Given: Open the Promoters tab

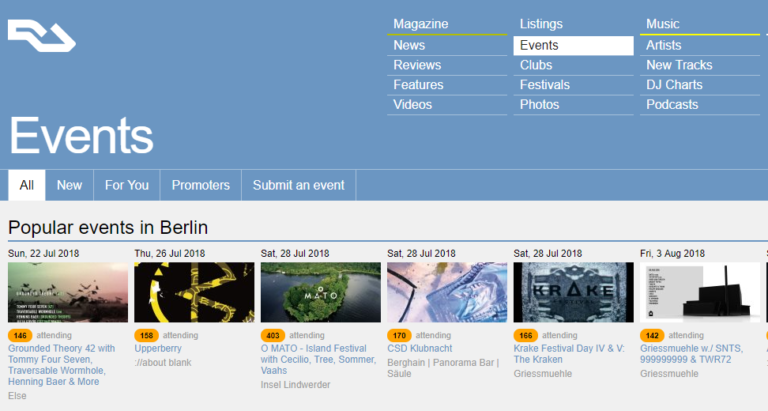Looking at the screenshot, I should [201, 185].
